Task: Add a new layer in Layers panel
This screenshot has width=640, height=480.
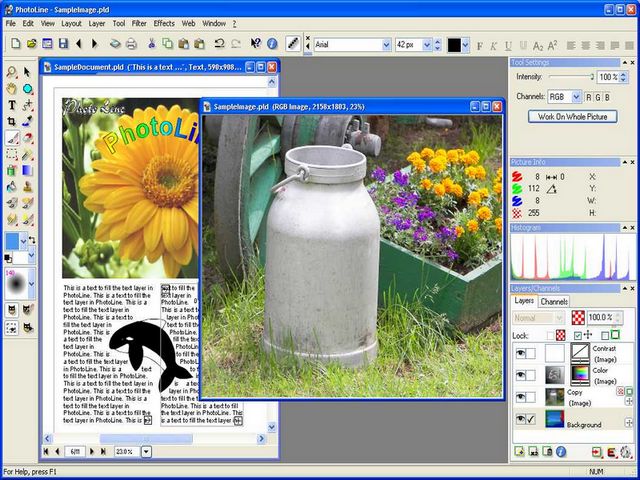Action: pos(519,452)
